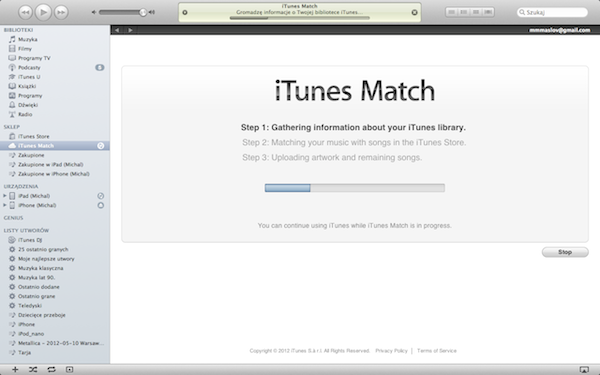The image size is (600, 375).
Task: Add a new playlist with plus button
Action: click(x=15, y=369)
